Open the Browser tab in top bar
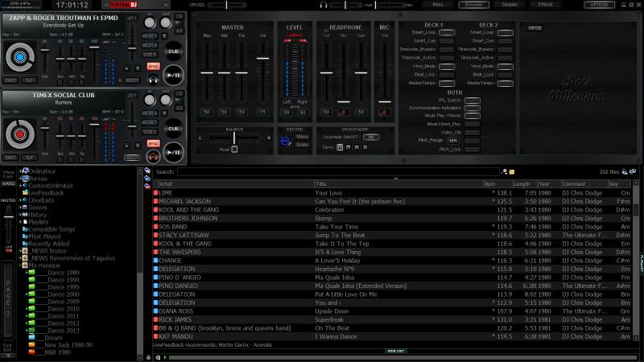 473,5
